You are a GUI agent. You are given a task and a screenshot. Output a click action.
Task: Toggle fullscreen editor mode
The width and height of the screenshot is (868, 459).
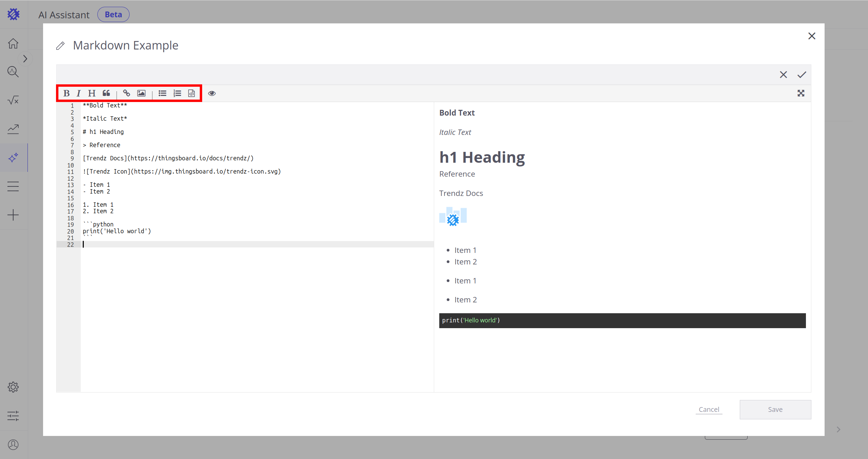801,93
